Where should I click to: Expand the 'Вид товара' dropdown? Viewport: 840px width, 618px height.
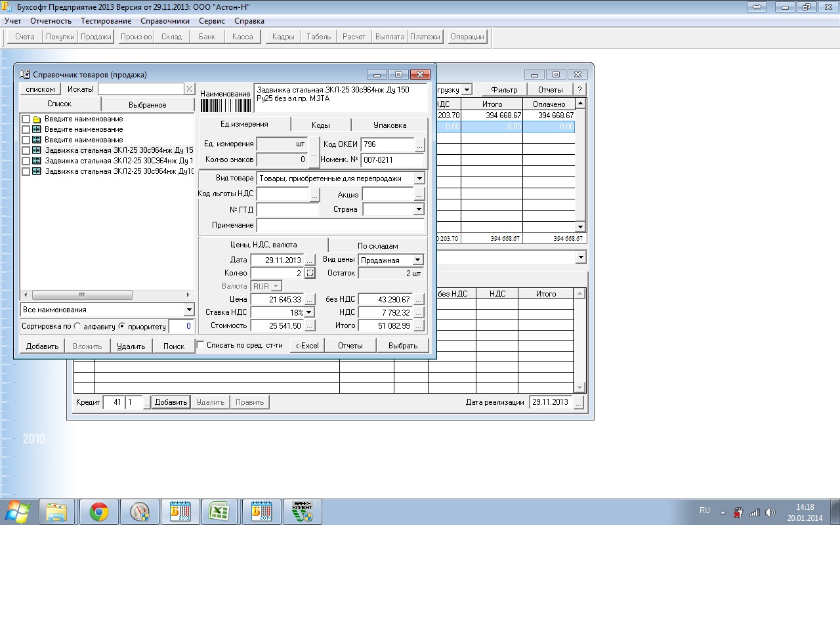[x=419, y=178]
